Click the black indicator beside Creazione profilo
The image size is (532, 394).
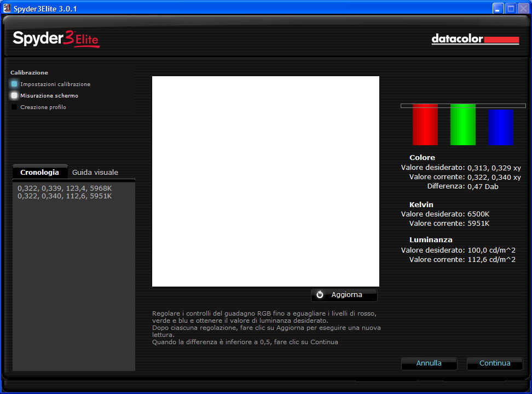point(14,107)
